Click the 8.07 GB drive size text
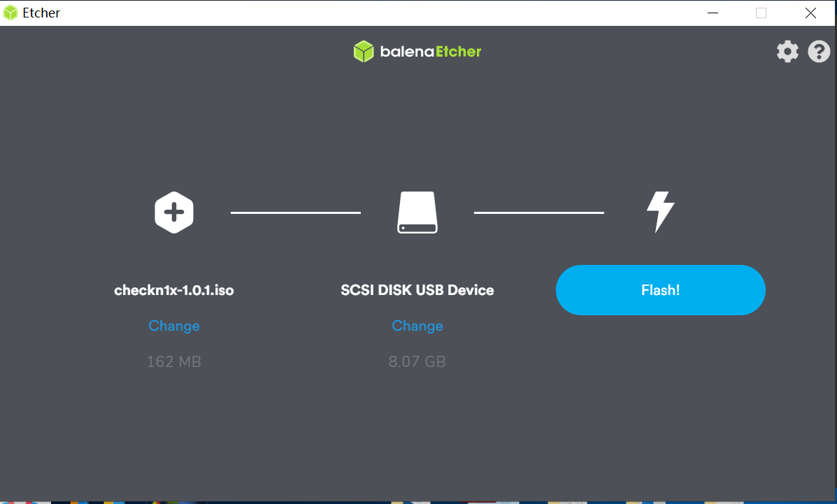 point(417,361)
